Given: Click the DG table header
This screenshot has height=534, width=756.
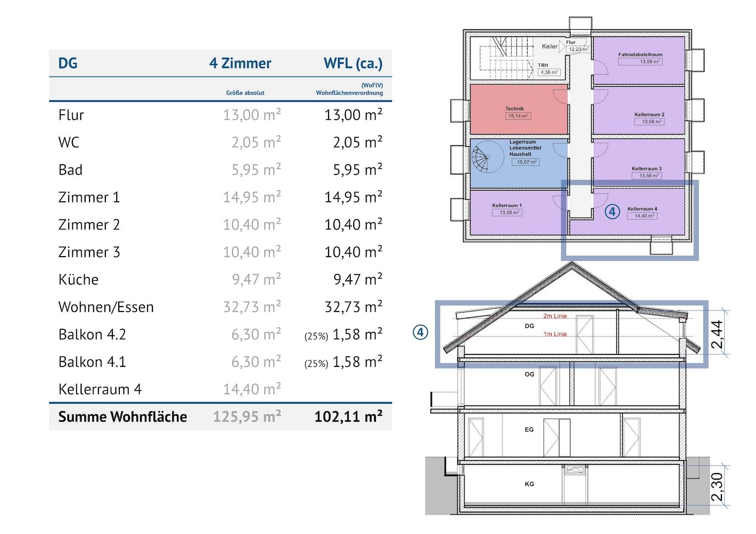Looking at the screenshot, I should click(x=68, y=63).
